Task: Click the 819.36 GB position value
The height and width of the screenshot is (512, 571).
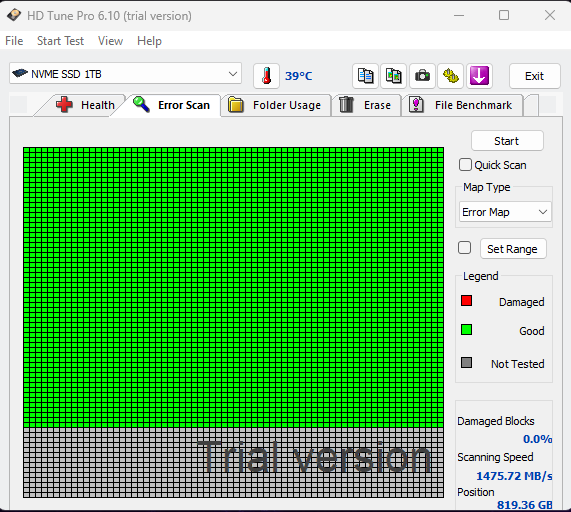Action: coord(525,505)
